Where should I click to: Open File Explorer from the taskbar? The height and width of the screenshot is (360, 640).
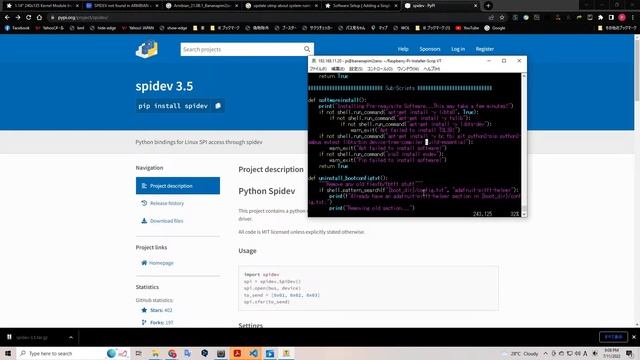(156, 353)
